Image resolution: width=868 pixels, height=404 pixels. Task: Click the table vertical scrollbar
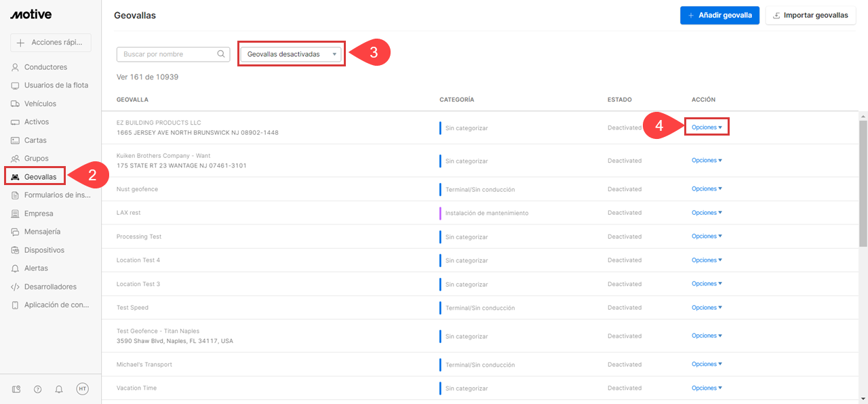[x=863, y=183]
